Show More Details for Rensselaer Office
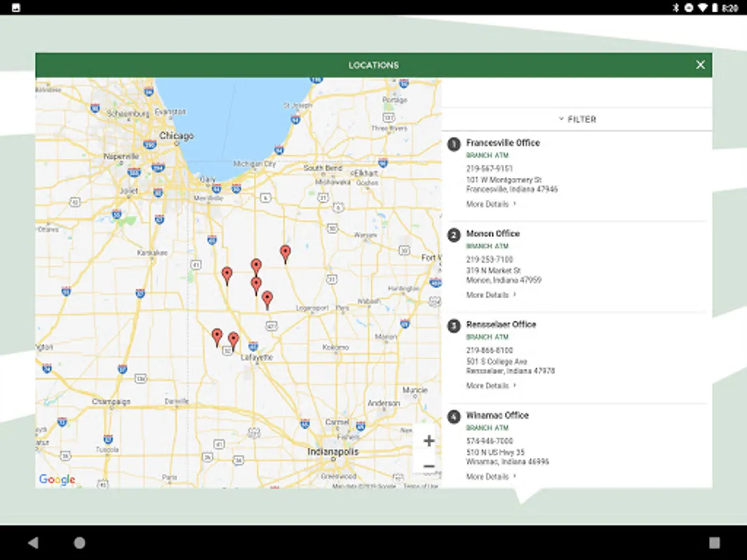 tap(491, 386)
